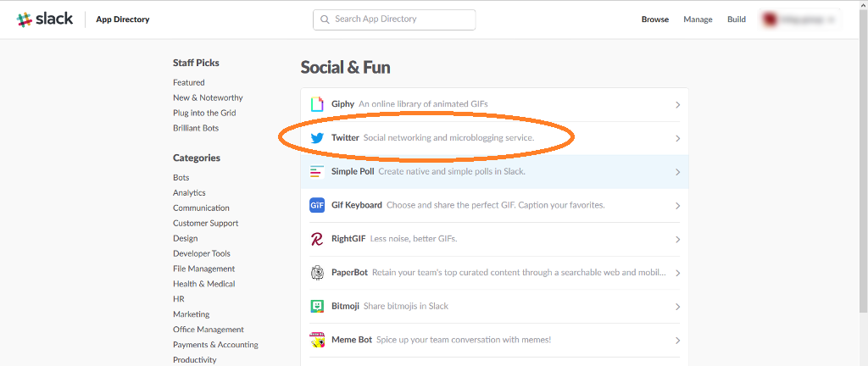This screenshot has height=366, width=868.
Task: Select the HR category
Action: (x=178, y=299)
